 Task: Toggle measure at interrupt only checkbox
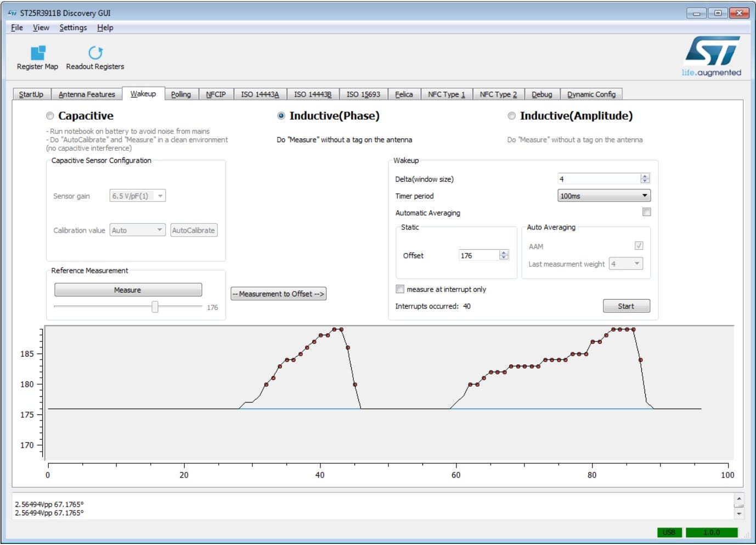tap(400, 289)
